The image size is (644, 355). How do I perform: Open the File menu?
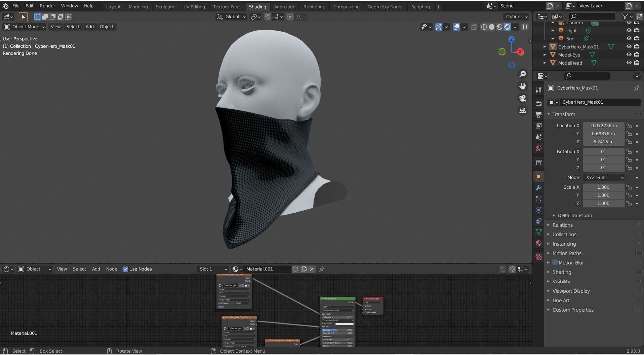click(16, 6)
